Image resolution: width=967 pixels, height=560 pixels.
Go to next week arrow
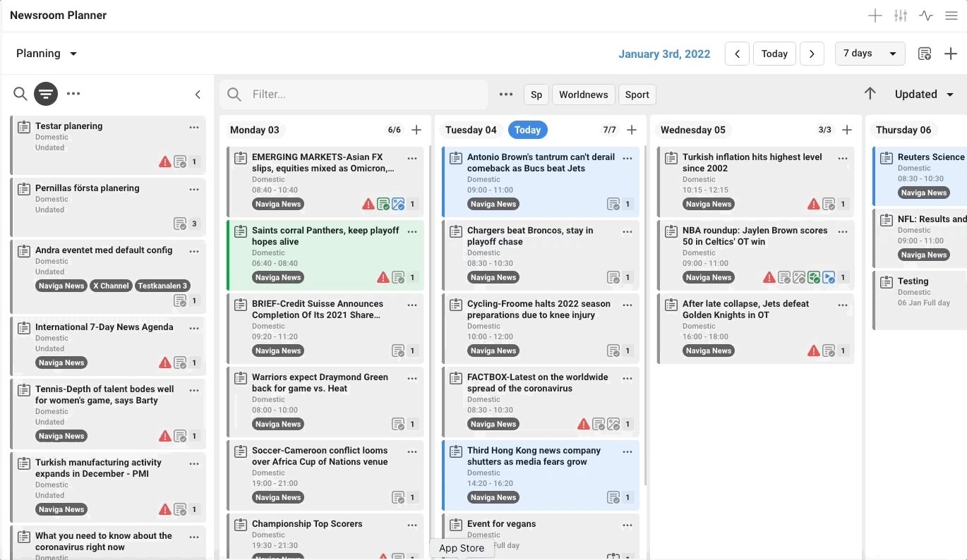coord(812,54)
